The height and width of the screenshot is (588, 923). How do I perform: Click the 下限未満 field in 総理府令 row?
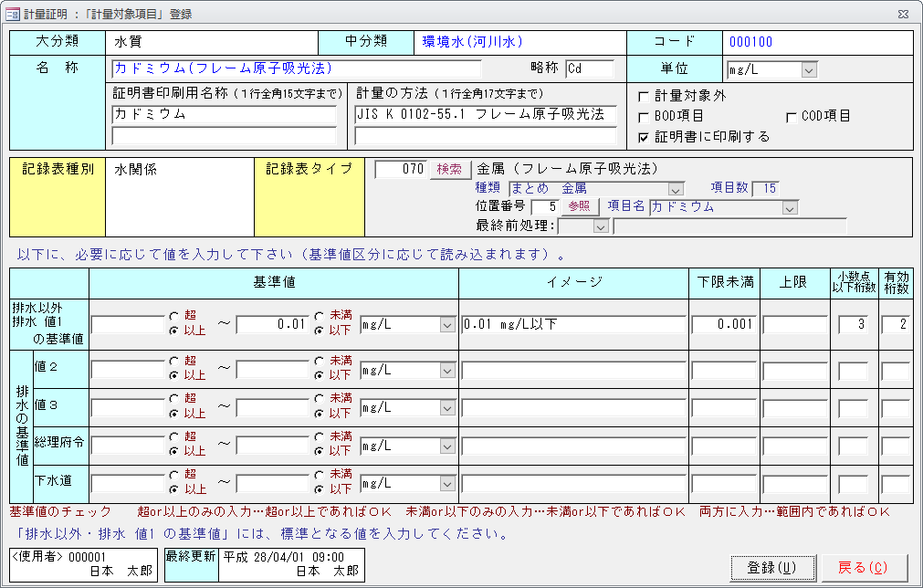724,446
